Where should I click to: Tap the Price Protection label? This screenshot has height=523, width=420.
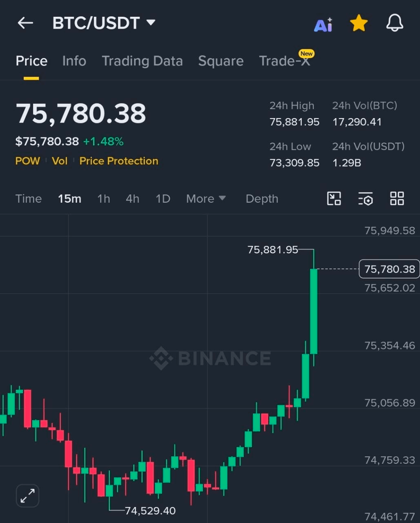(119, 161)
